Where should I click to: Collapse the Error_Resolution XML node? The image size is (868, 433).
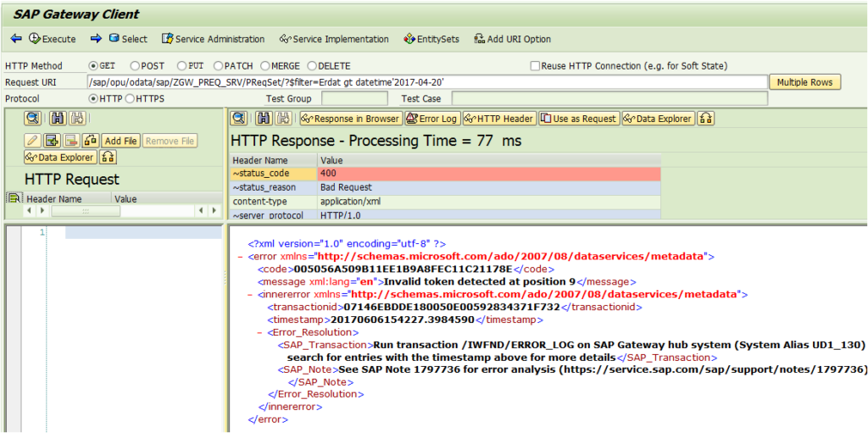pos(259,333)
